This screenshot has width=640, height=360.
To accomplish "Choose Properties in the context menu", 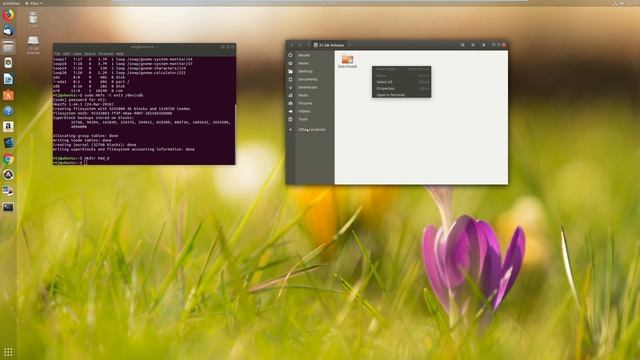I will [402, 89].
